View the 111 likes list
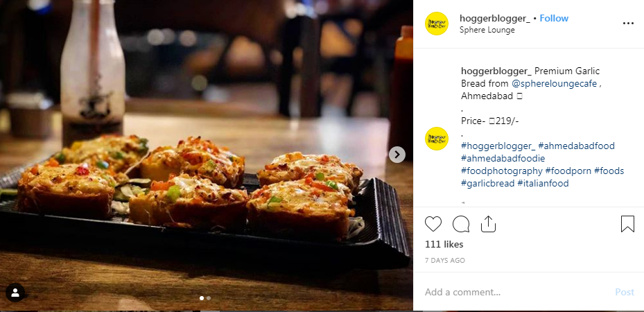The image size is (644, 312). point(444,245)
